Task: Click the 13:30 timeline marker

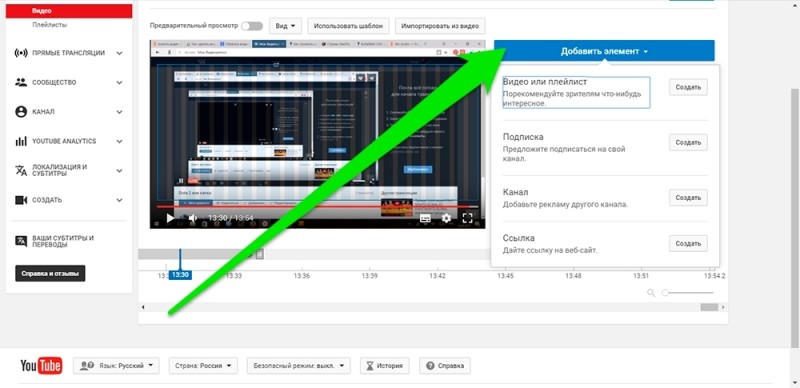Action: pos(180,275)
